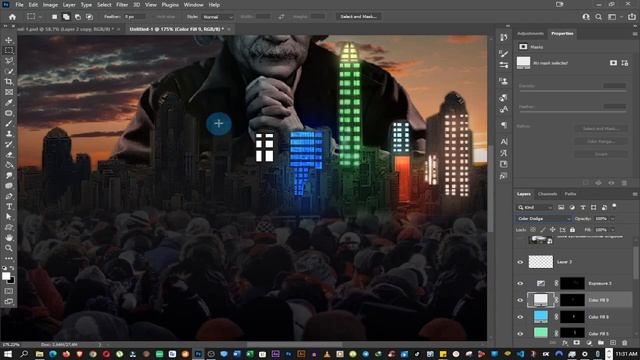The image size is (640, 360).
Task: Switch to the Channels tab
Action: (x=547, y=194)
